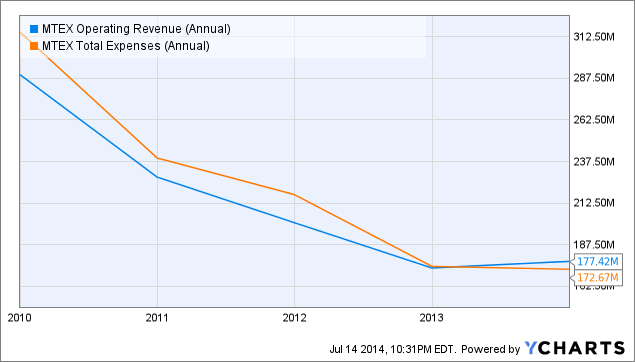This screenshot has height=362, width=635.
Task: Select the MTEX Operating Revenue (Annual) legend label
Action: 136,29
